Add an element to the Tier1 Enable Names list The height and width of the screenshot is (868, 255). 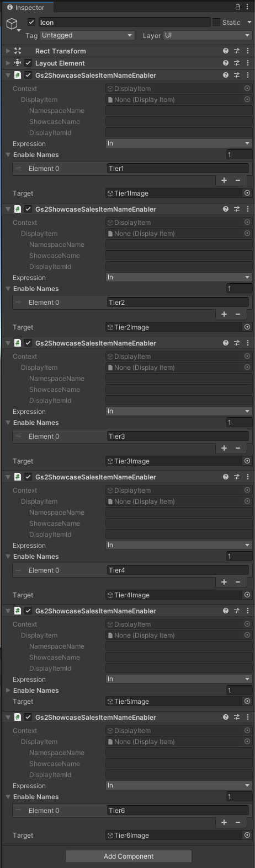[224, 180]
